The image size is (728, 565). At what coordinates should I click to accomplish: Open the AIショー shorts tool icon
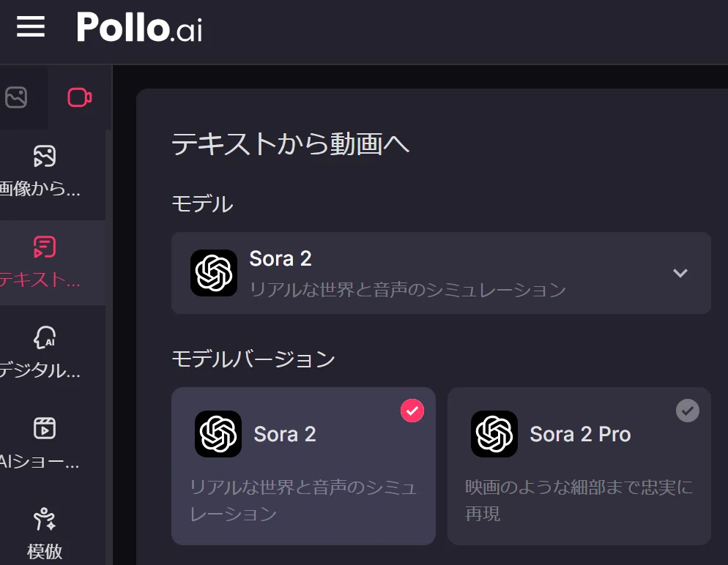[x=45, y=428]
